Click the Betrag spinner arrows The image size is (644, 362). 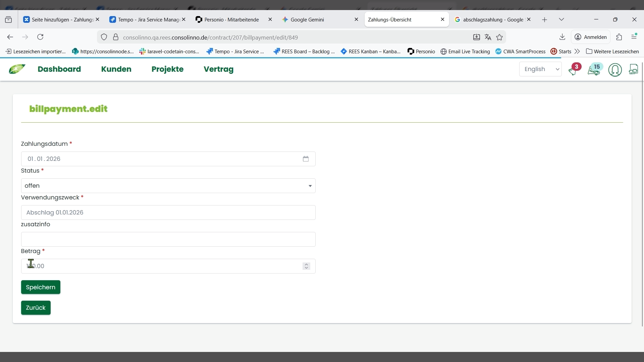pyautogui.click(x=306, y=266)
